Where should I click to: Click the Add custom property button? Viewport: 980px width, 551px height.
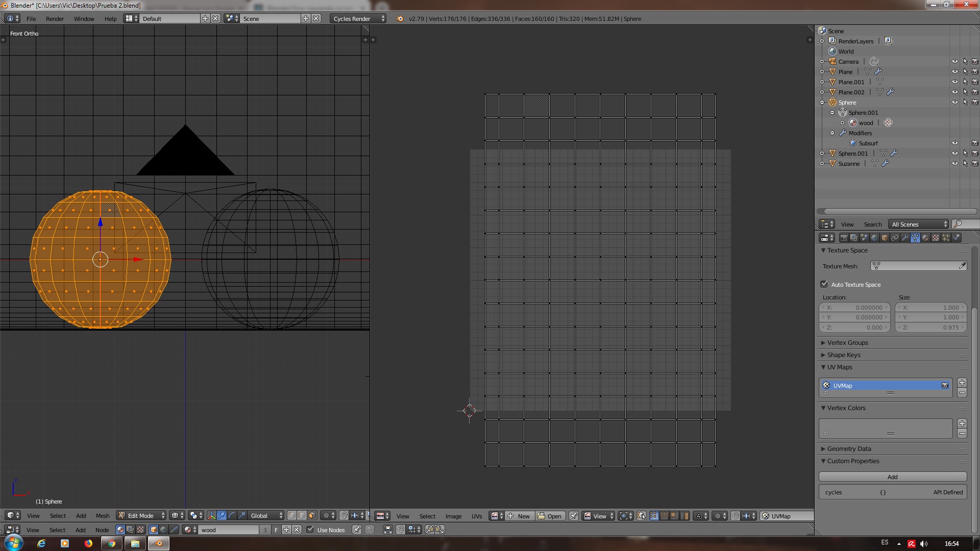click(x=892, y=477)
